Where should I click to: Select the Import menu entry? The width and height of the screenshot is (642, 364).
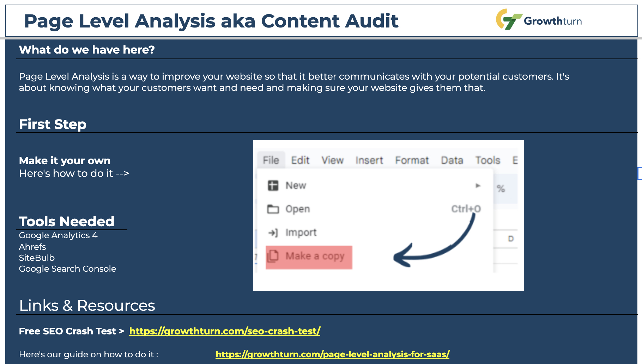tap(301, 232)
